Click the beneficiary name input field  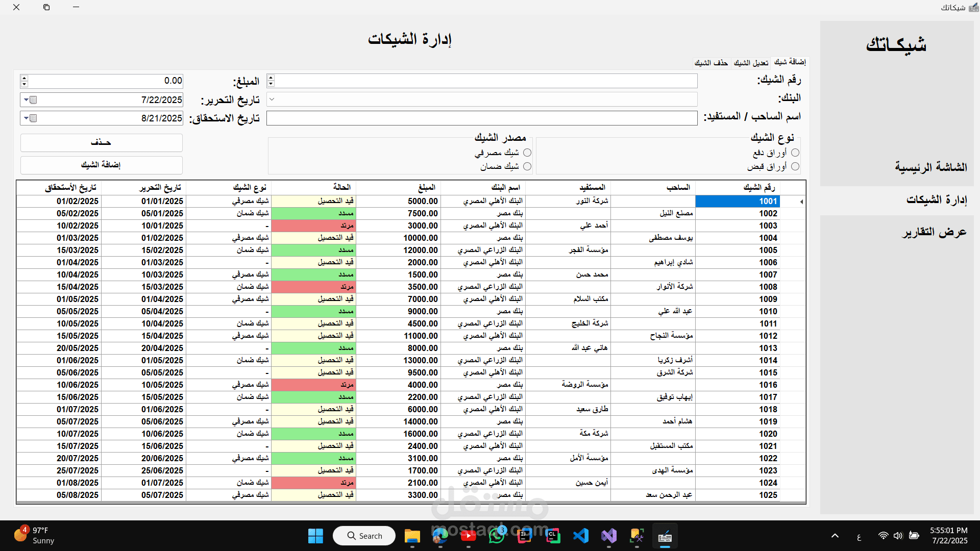(481, 118)
